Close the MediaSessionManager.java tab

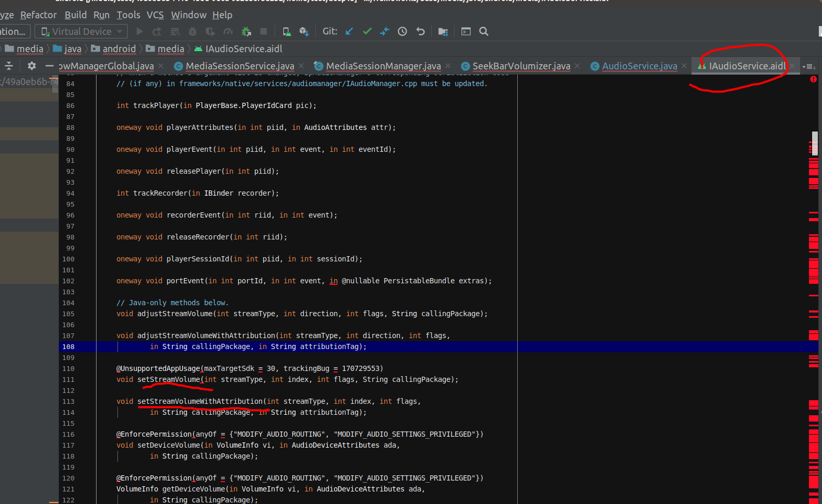448,66
